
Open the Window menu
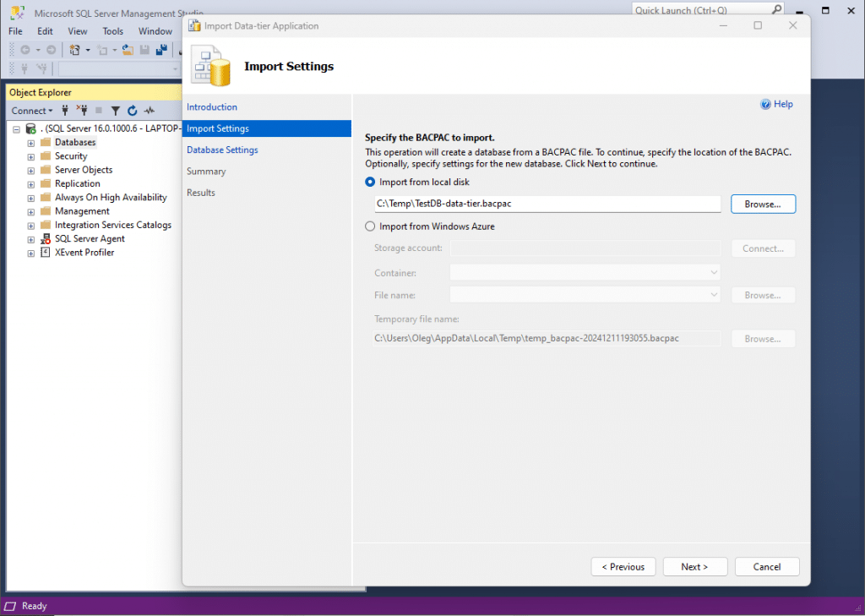pos(155,31)
